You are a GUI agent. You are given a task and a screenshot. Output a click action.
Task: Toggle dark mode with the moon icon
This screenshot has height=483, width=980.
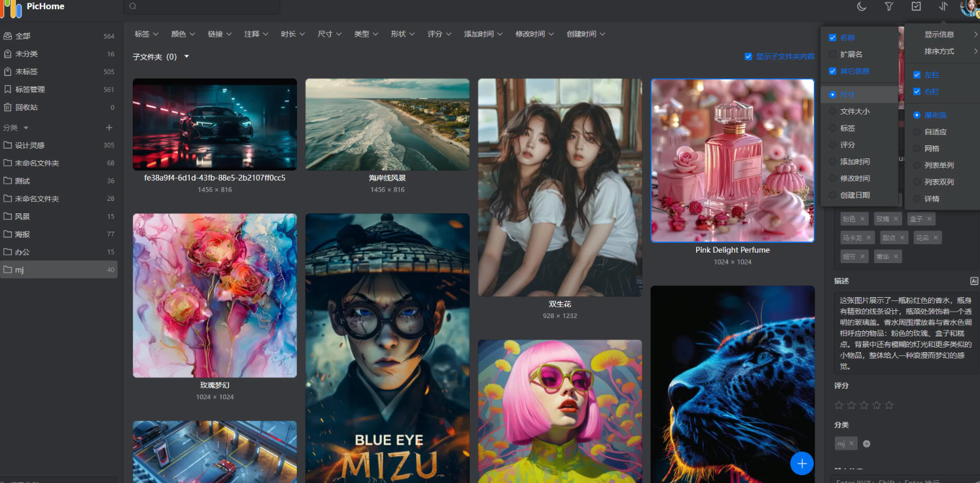[862, 7]
